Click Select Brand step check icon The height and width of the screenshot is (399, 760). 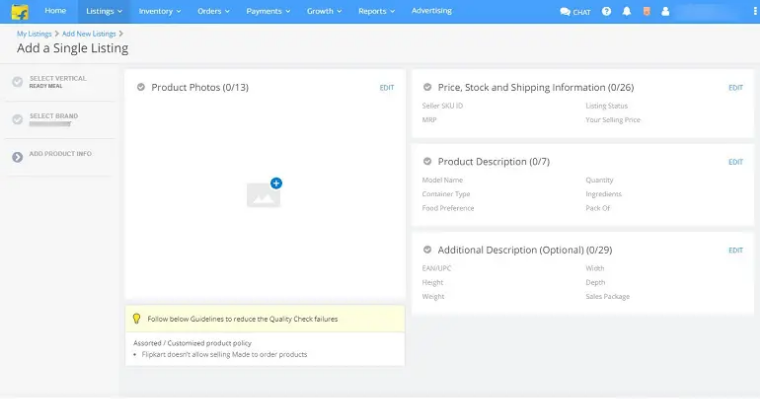(17, 119)
